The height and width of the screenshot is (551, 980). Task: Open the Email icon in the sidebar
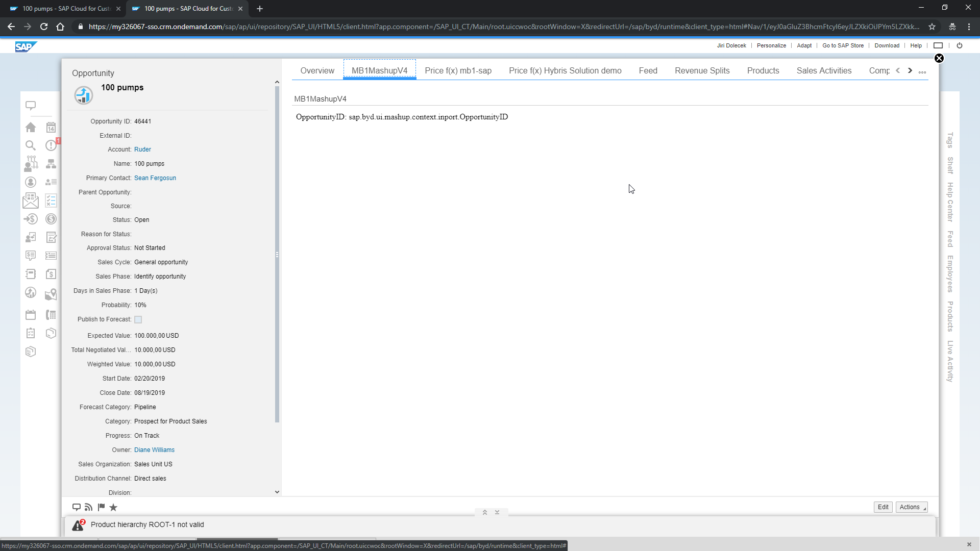click(31, 201)
